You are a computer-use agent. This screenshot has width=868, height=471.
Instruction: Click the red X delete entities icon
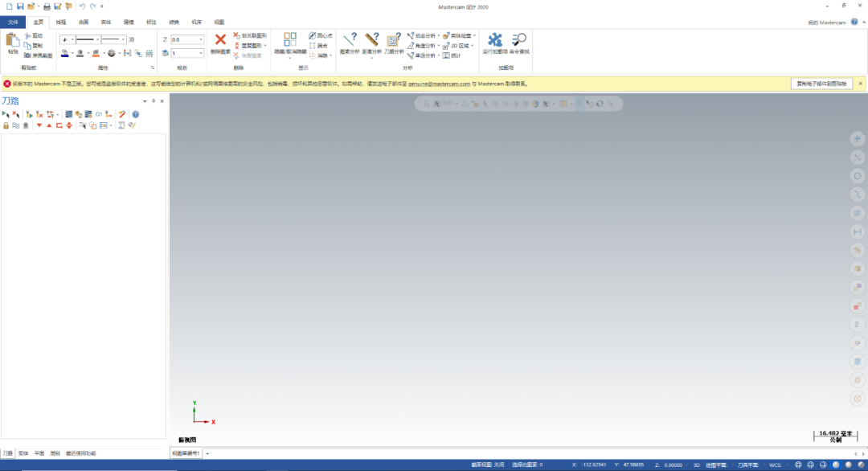click(x=220, y=40)
